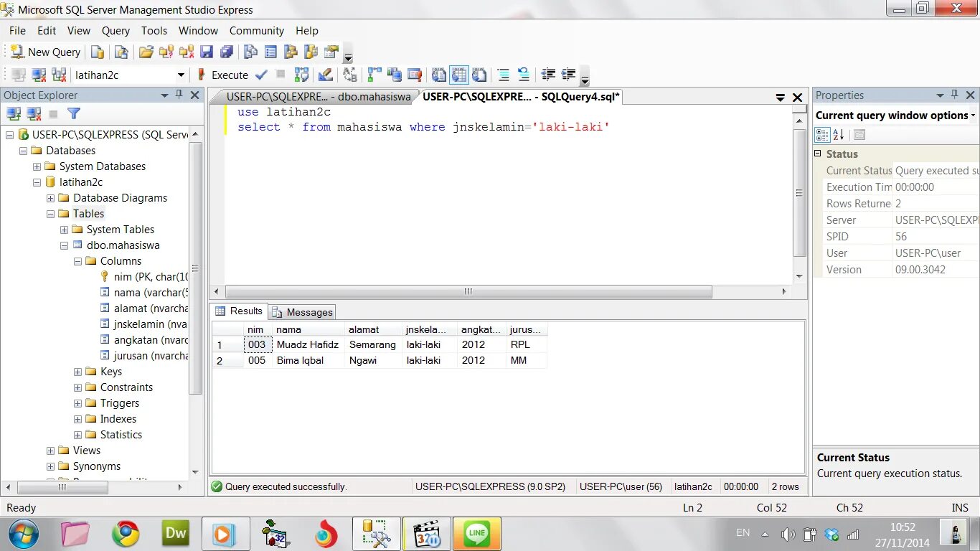Click the Property Pages icon in Properties panel
This screenshot has width=980, height=551.
(x=859, y=135)
